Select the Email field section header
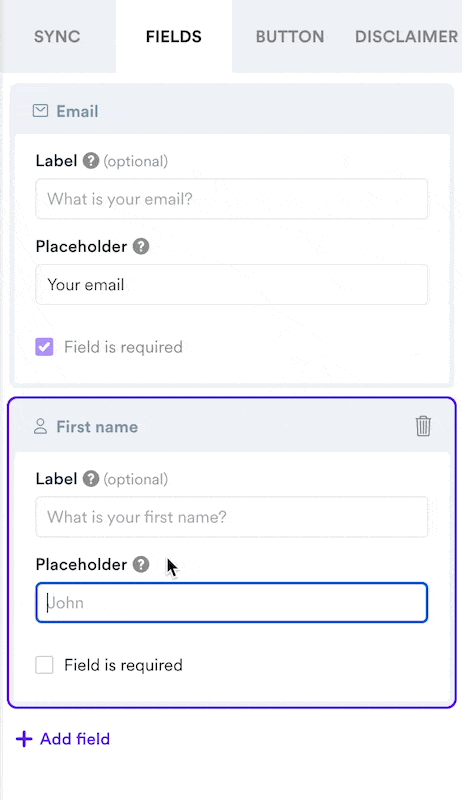The width and height of the screenshot is (462, 800). (x=232, y=111)
